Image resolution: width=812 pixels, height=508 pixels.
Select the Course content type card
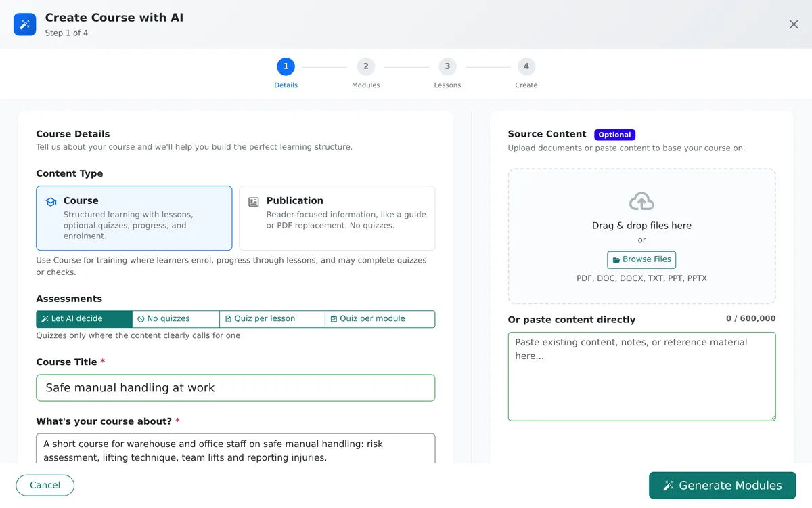[134, 218]
